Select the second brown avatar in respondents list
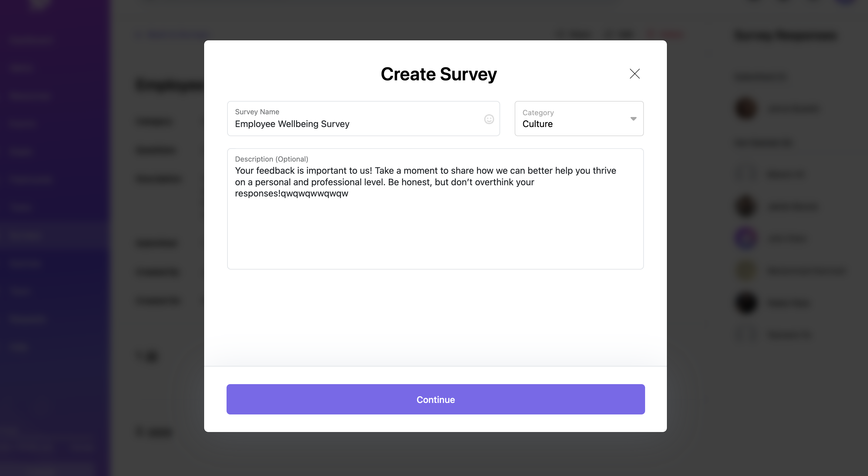This screenshot has width=868, height=476. coord(746,206)
